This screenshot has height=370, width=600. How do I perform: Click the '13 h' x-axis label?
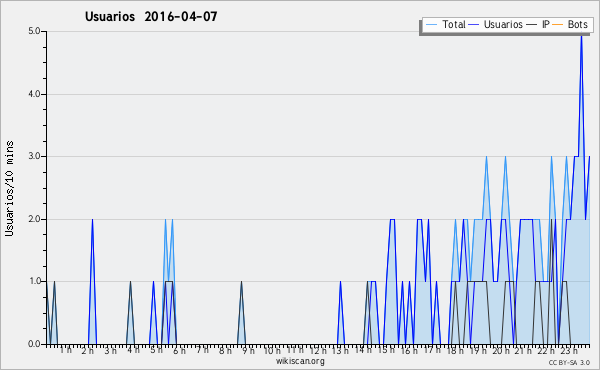coord(340,351)
